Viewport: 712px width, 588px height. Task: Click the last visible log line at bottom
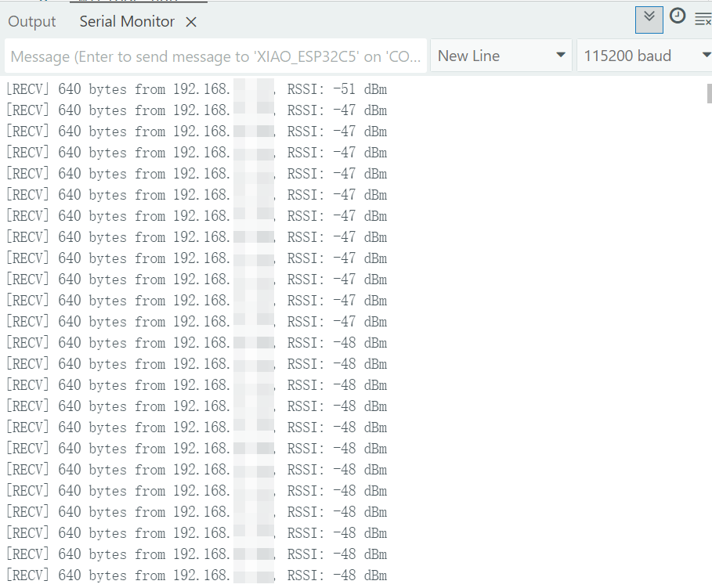click(196, 575)
